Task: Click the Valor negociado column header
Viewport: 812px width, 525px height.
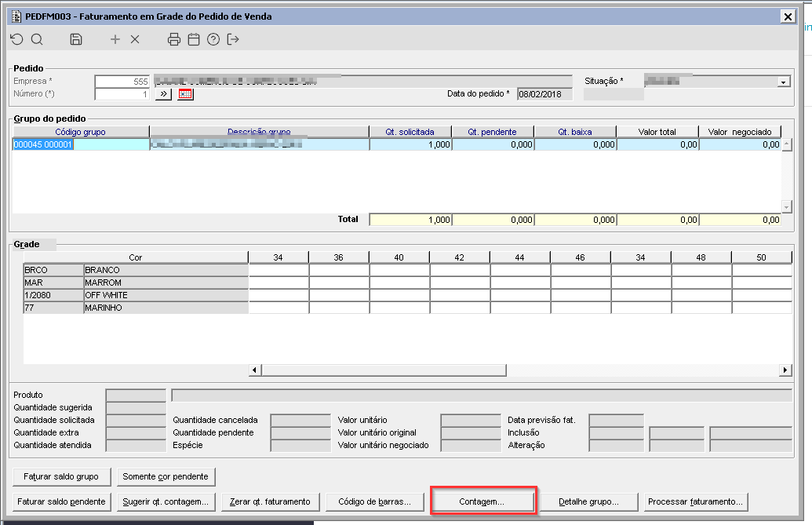Action: (x=740, y=132)
